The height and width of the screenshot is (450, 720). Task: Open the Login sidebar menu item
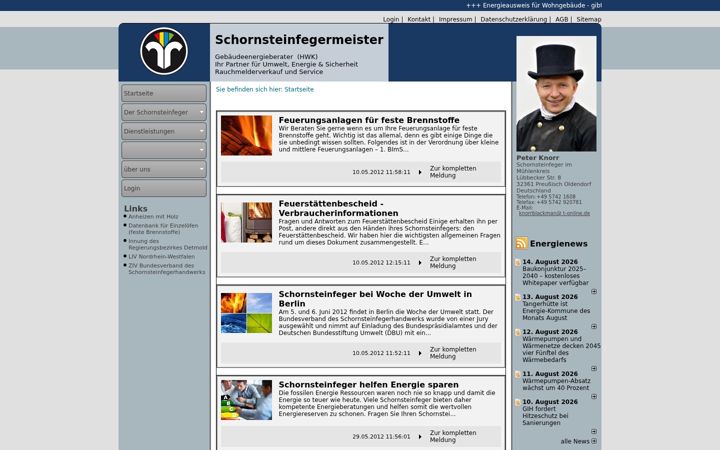pyautogui.click(x=164, y=188)
